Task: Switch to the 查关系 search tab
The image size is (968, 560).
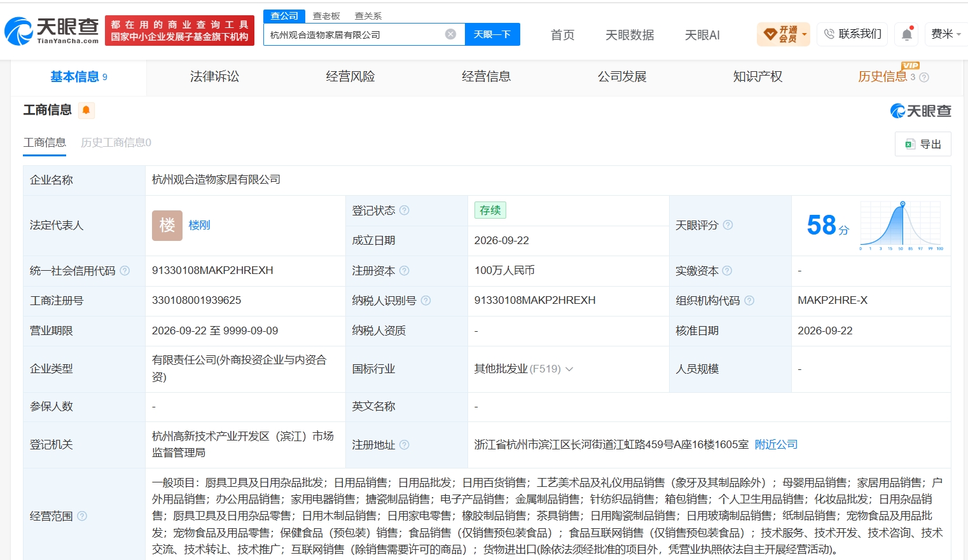Action: pyautogui.click(x=368, y=16)
